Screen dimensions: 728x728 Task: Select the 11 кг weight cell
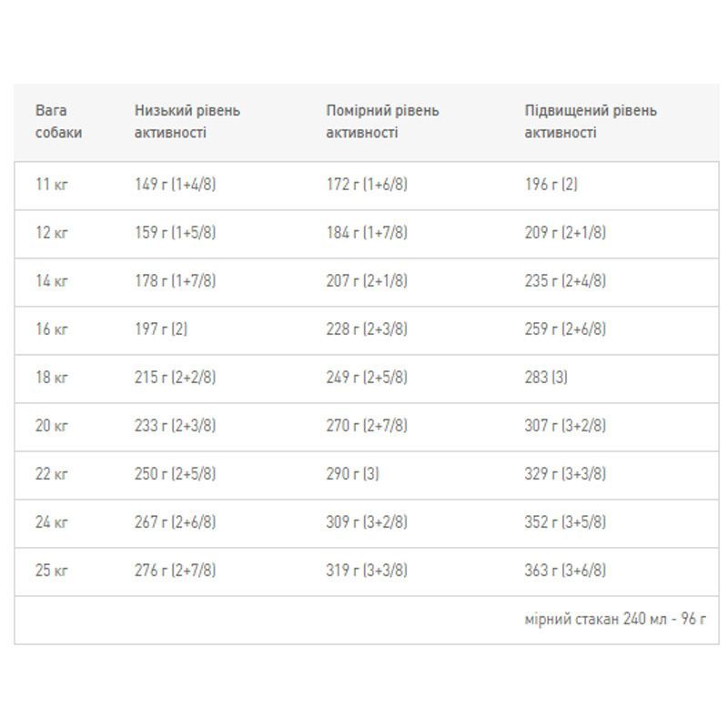click(52, 185)
